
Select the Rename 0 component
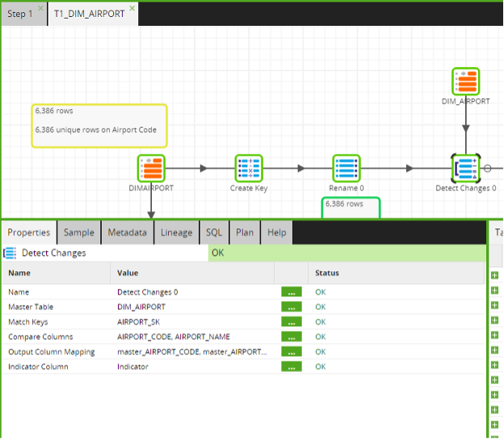tap(346, 169)
